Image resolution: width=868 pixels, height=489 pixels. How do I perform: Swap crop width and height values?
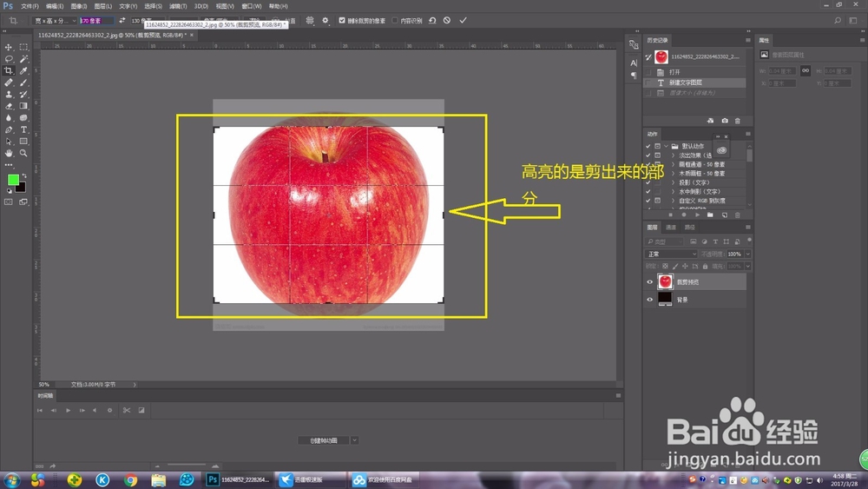tap(122, 21)
